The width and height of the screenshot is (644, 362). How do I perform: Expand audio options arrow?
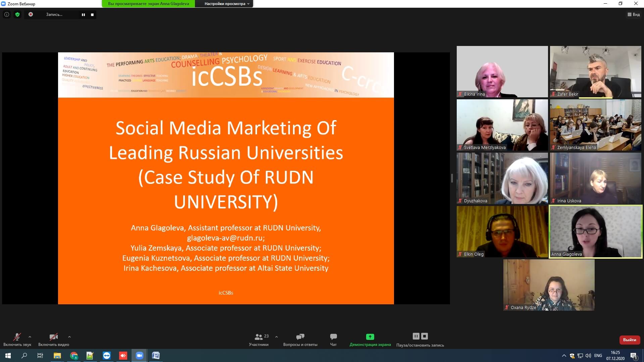click(x=30, y=337)
